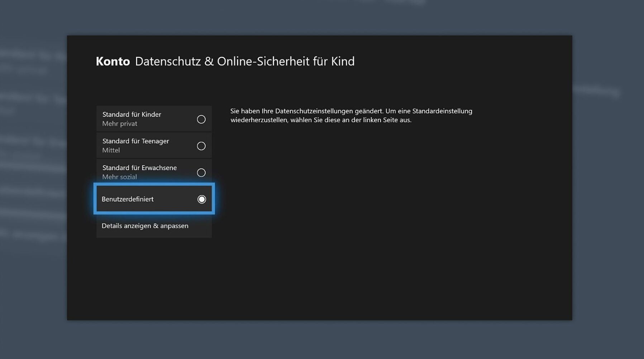Screen dimensions: 644x359
Task: Click the 'Mittel' subtitle under Teenager
Action: click(111, 150)
